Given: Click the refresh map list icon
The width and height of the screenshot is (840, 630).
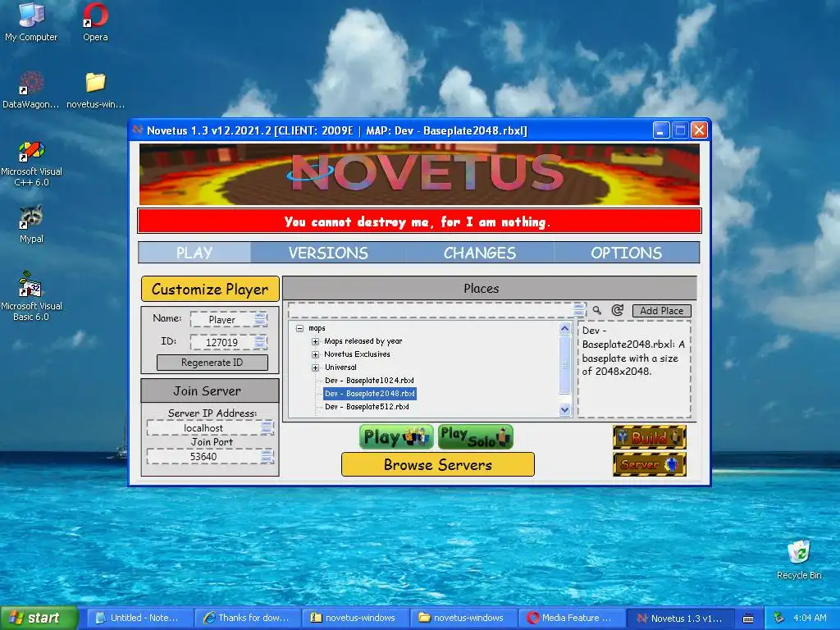Looking at the screenshot, I should point(617,310).
